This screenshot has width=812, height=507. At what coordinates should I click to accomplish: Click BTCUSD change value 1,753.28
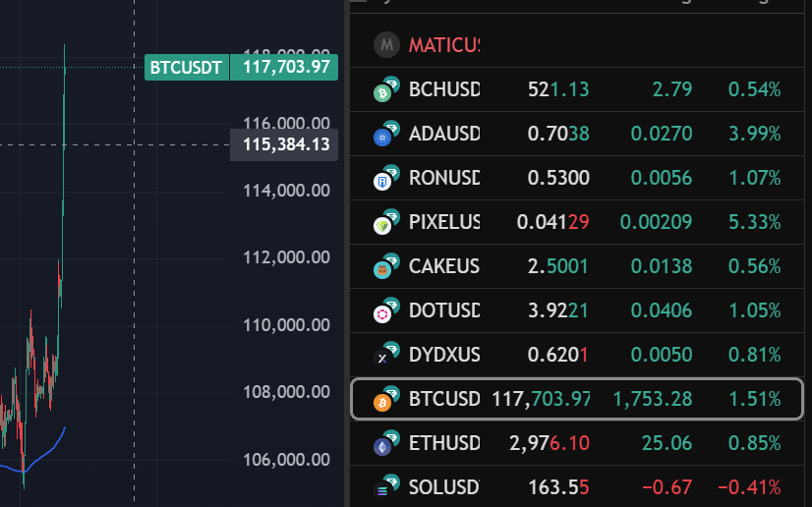point(653,399)
